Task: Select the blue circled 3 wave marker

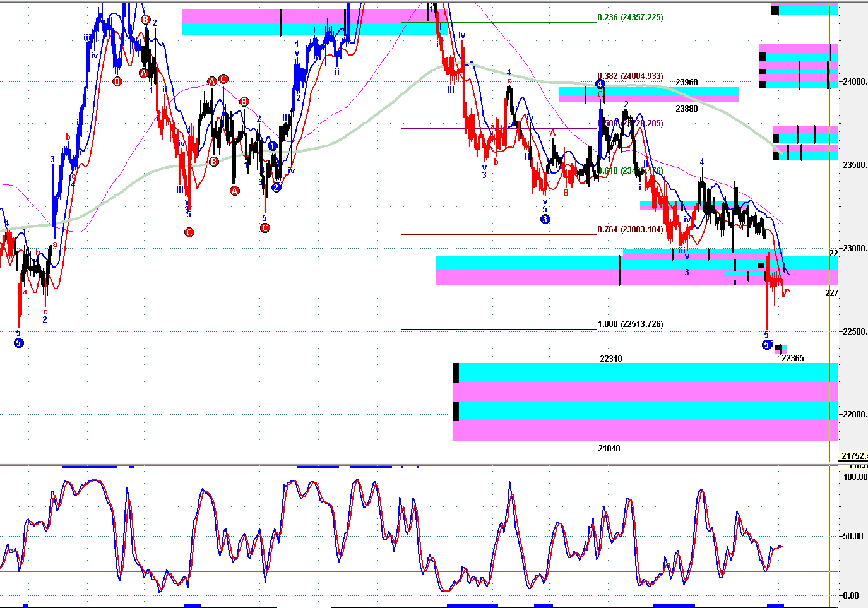Action: click(545, 219)
